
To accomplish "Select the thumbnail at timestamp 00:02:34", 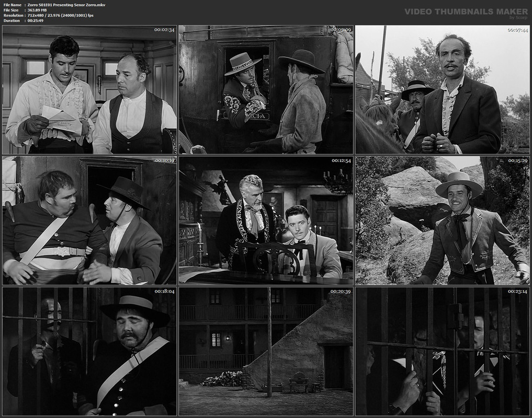I will coord(89,90).
